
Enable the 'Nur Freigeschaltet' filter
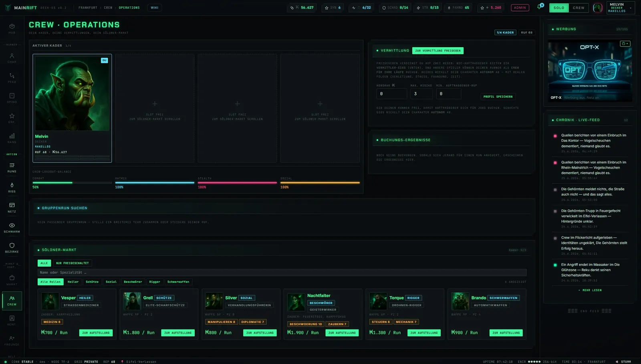coord(73,263)
